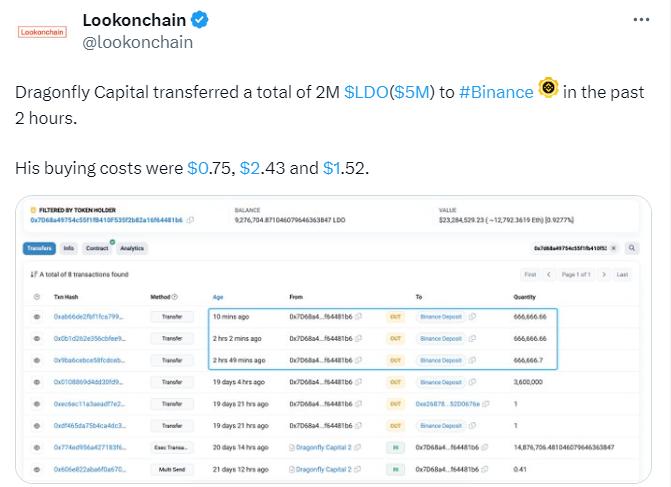This screenshot has width=671, height=487.
Task: Click the eye icon for the Multi Send row
Action: [x=37, y=469]
